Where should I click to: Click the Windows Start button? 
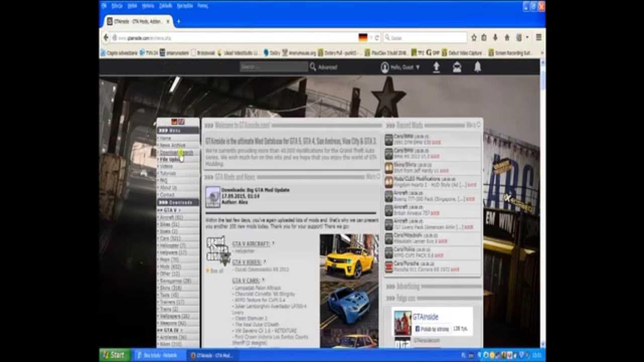[114, 355]
